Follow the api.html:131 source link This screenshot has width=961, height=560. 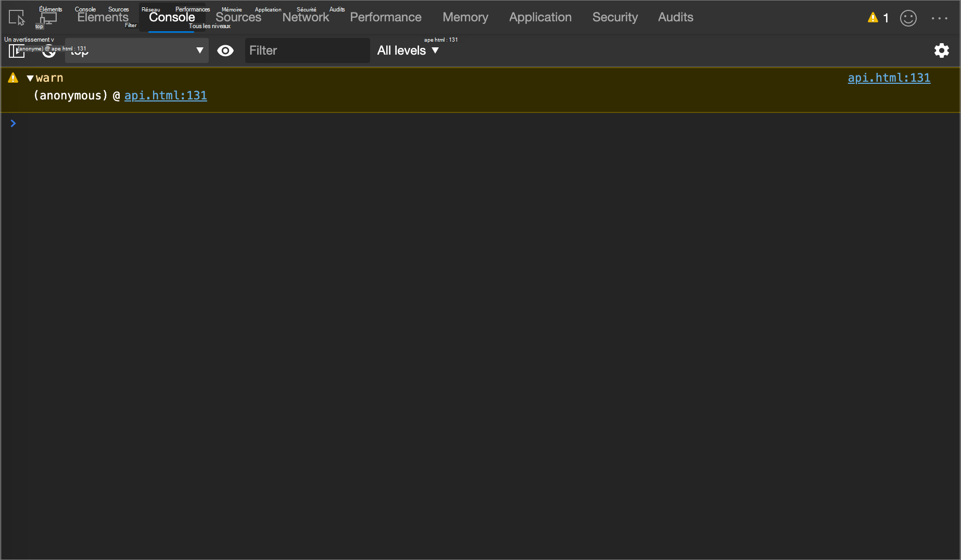889,78
